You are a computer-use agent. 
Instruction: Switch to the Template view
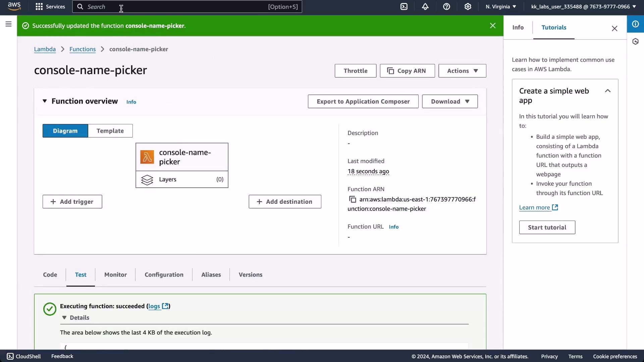tap(110, 131)
